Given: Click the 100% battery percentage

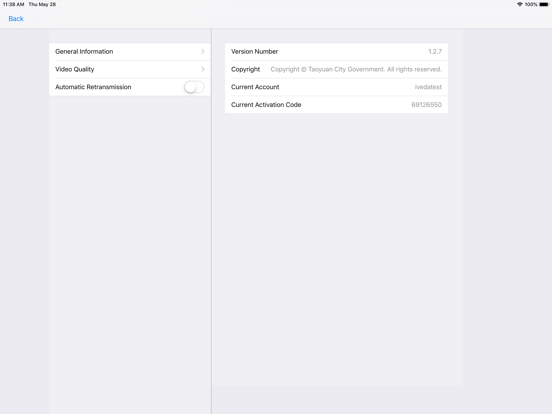Looking at the screenshot, I should (x=531, y=4).
